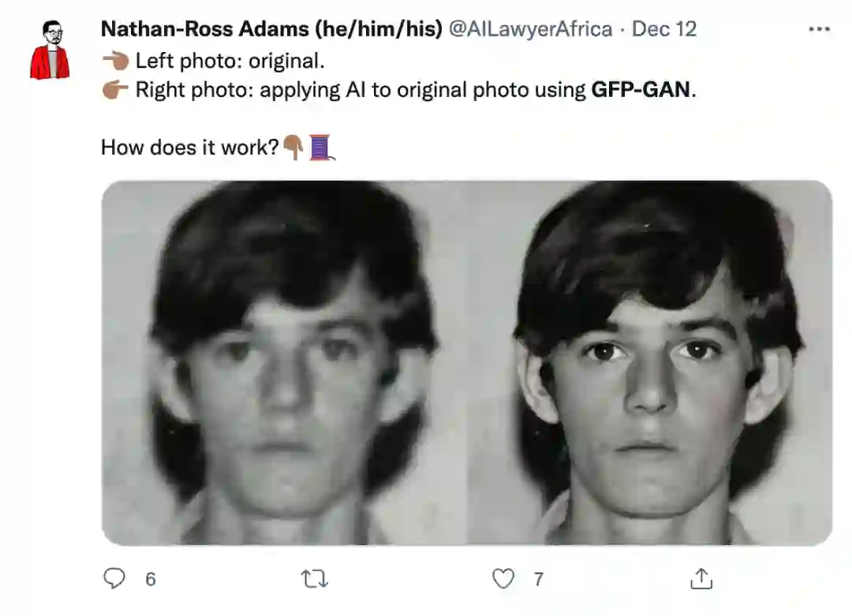The width and height of the screenshot is (852, 616).
Task: Open the @AILawyerAfrica handle link
Action: coord(530,30)
